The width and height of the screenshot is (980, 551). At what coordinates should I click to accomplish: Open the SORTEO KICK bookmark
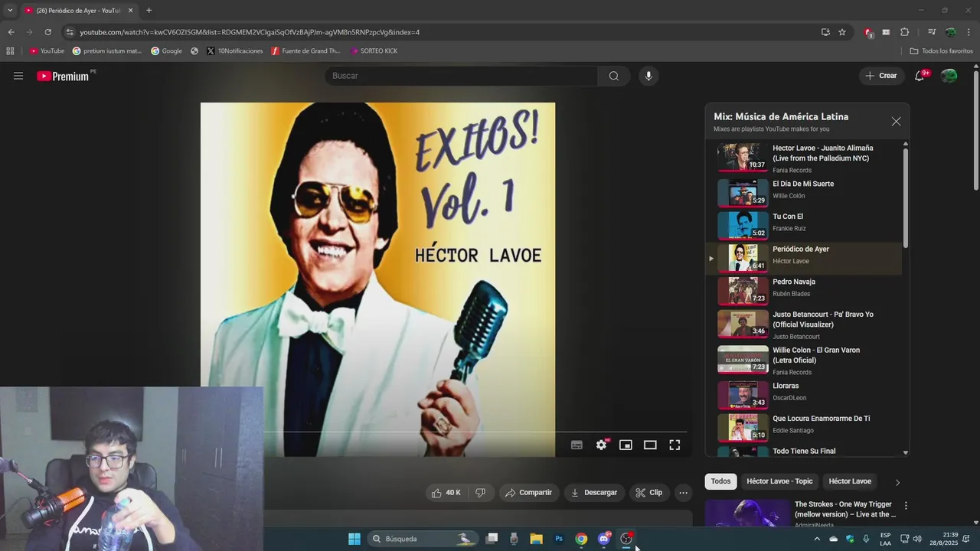point(374,51)
